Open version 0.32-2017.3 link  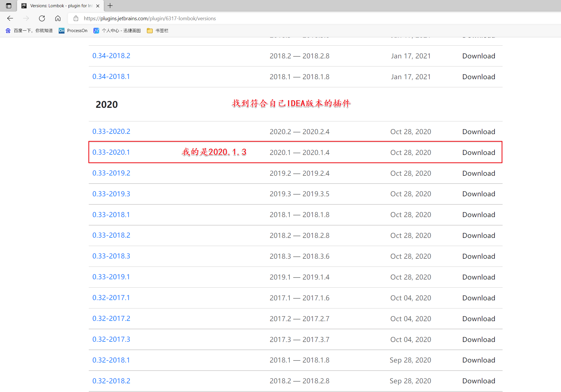[111, 339]
